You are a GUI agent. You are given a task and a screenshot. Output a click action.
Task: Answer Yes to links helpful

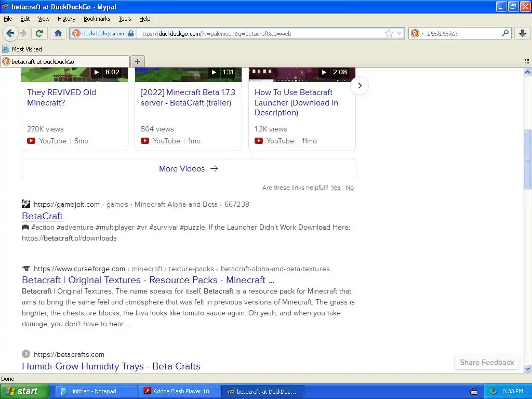point(336,188)
